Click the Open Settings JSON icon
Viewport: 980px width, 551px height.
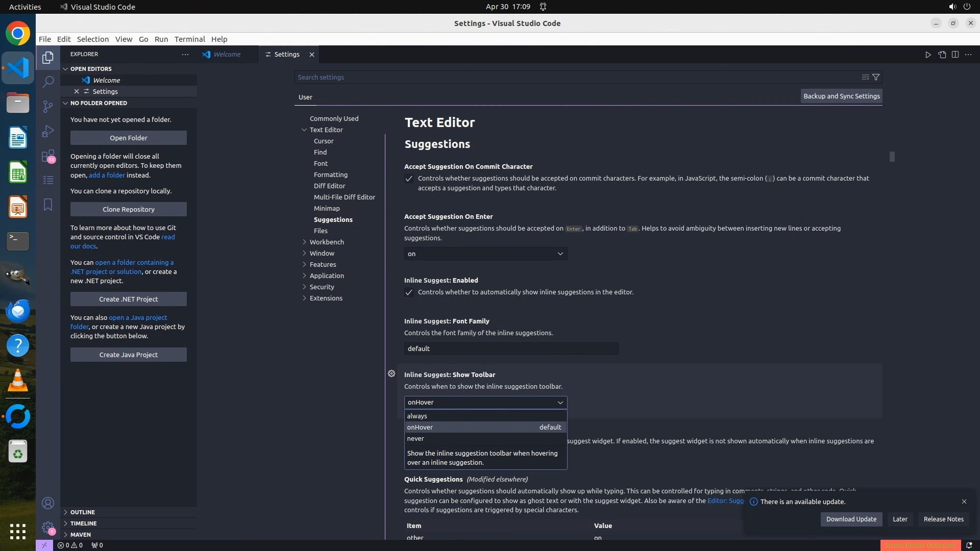click(x=942, y=55)
